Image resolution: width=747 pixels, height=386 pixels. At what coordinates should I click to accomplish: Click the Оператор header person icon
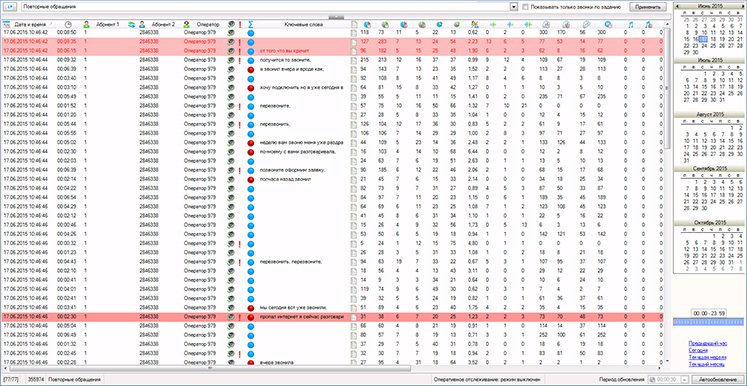pos(187,24)
